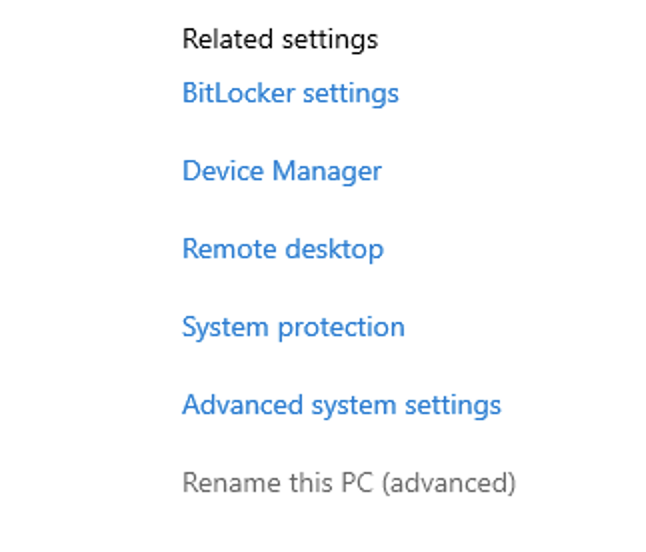Click the greyed Rename this PC text
This screenshot has height=552, width=646.
(x=349, y=483)
